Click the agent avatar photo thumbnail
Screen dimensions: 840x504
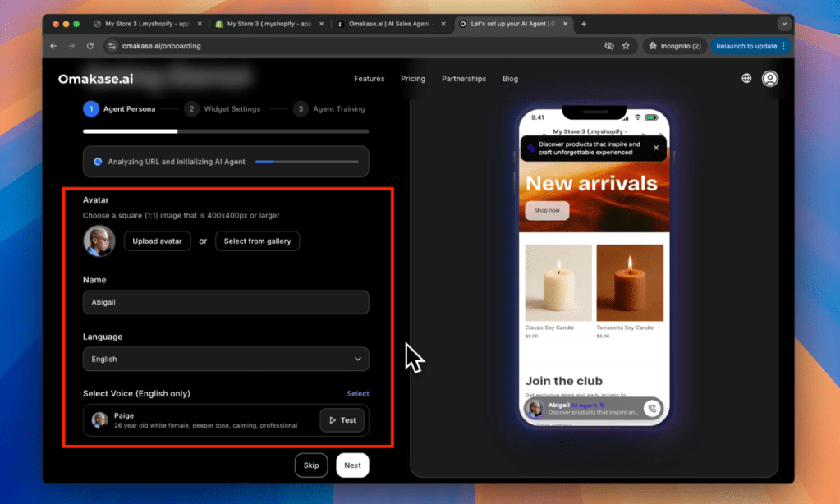tap(99, 241)
